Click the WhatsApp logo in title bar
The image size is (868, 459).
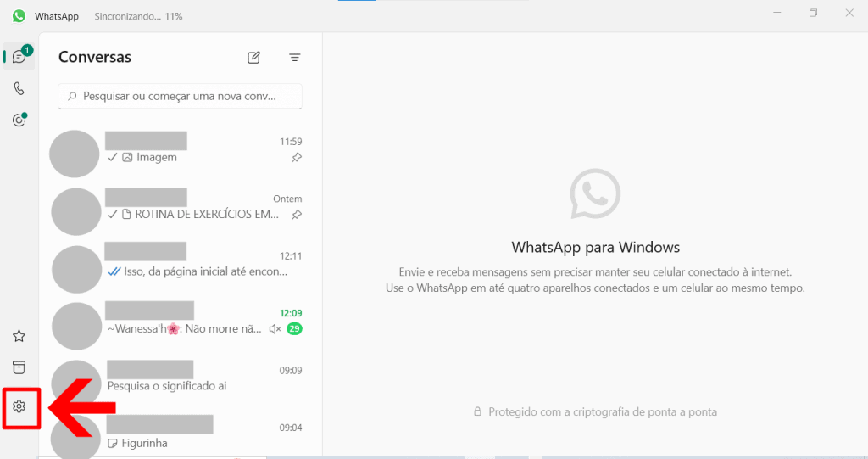(19, 16)
